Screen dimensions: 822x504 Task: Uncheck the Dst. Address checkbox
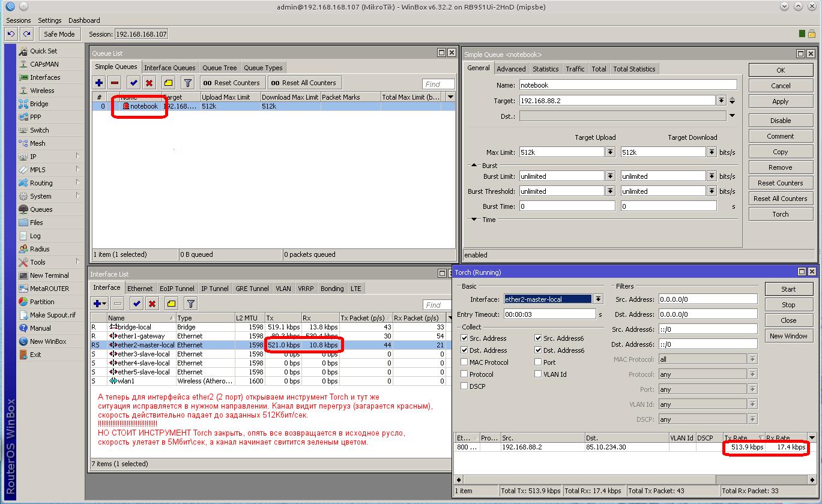coord(464,350)
